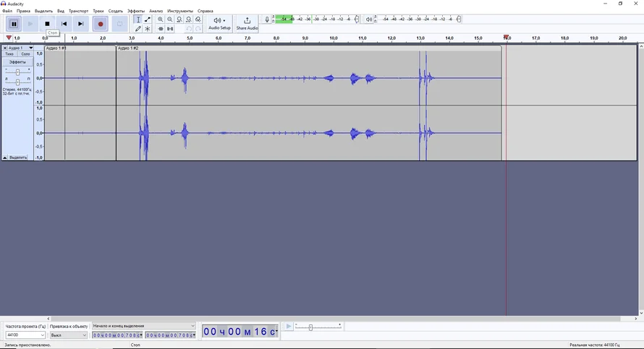The height and width of the screenshot is (349, 644).
Task: Click the Pause button in transport toolbar
Action: point(13,24)
